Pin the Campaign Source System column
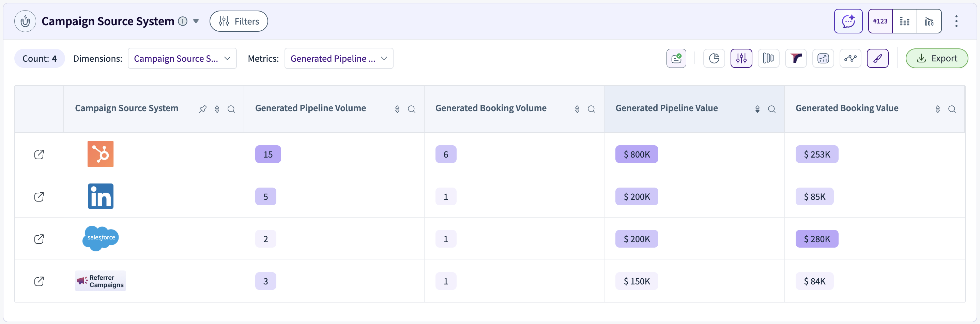This screenshot has width=980, height=324. (203, 109)
